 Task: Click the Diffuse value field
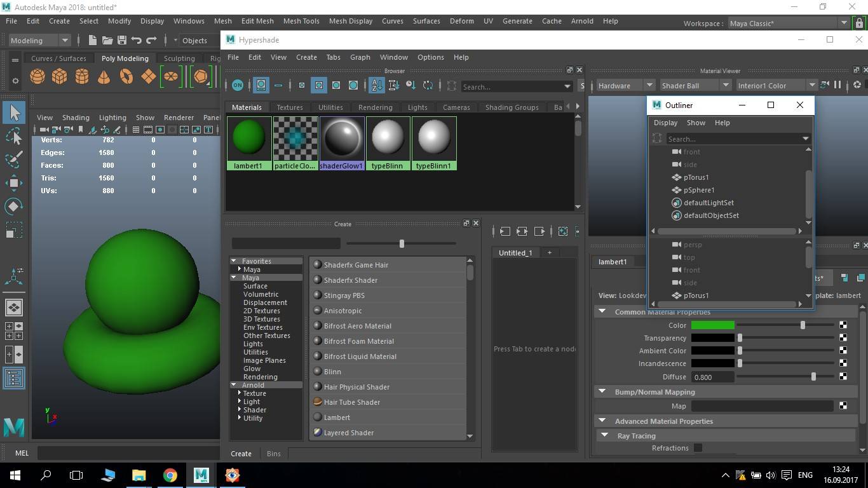(713, 377)
